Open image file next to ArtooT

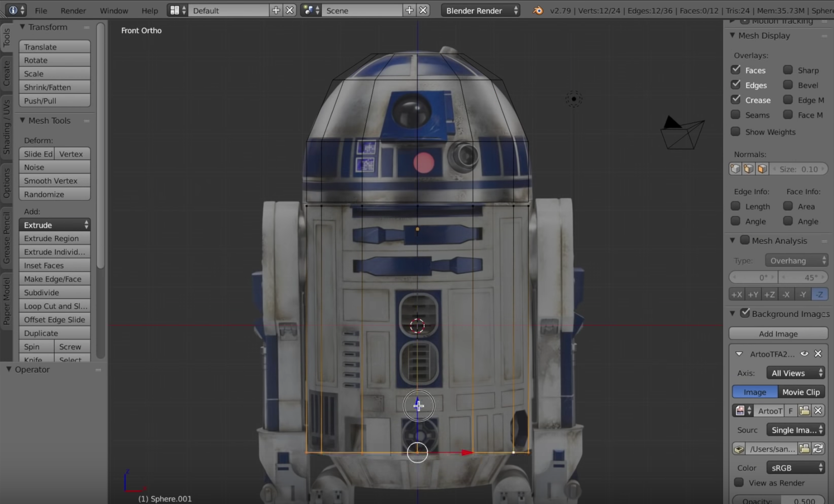click(804, 411)
